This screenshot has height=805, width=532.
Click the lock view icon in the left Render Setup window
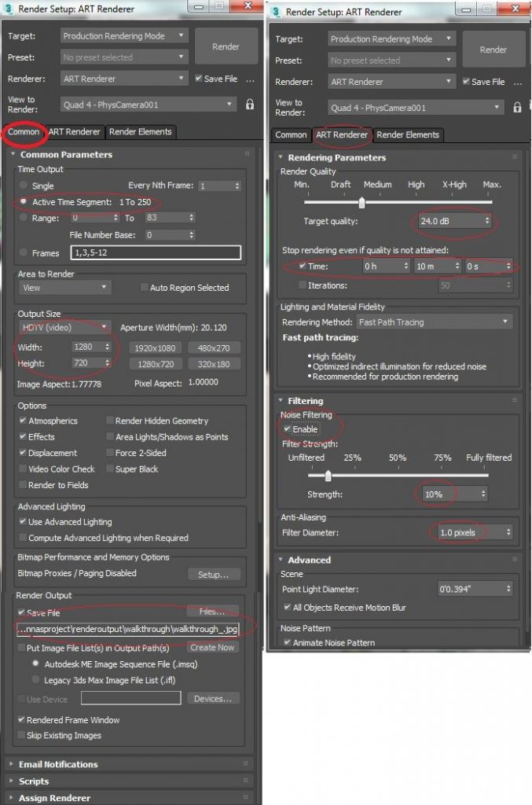tap(250, 105)
